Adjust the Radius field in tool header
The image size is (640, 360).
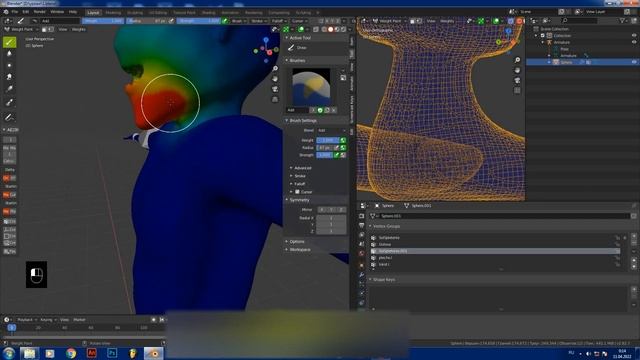pos(147,21)
